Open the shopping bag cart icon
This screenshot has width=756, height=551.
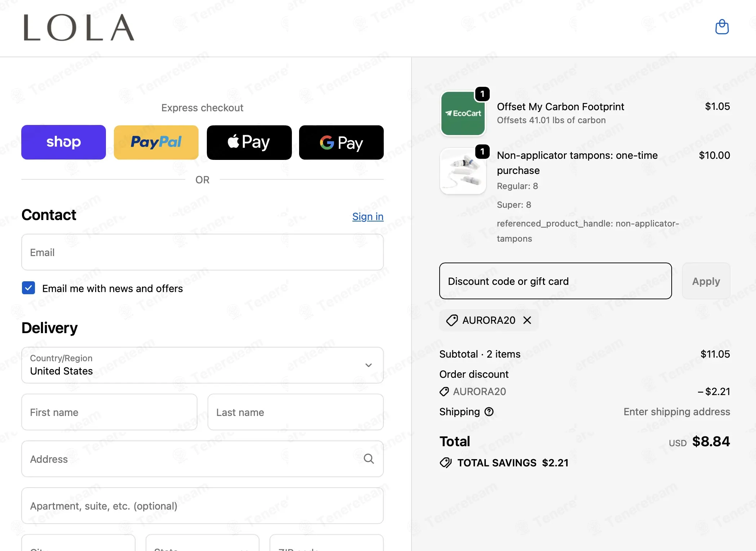tap(722, 27)
